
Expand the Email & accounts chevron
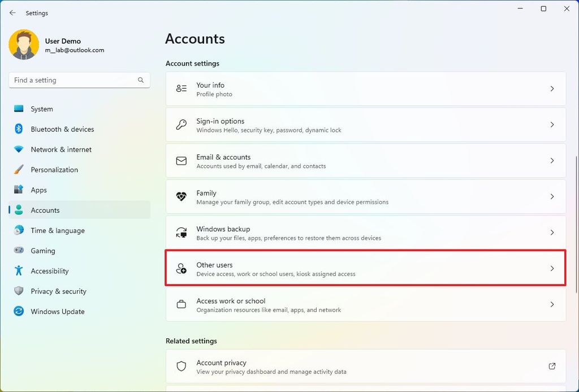(552, 161)
